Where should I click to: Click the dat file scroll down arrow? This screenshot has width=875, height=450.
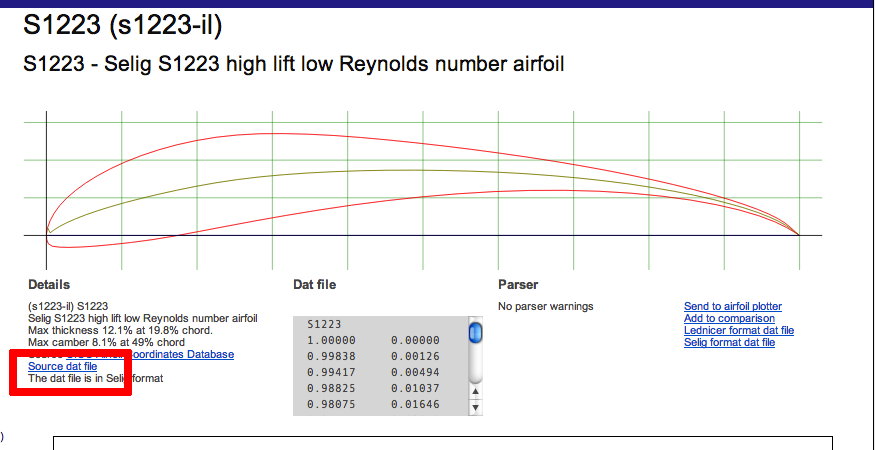pos(475,408)
